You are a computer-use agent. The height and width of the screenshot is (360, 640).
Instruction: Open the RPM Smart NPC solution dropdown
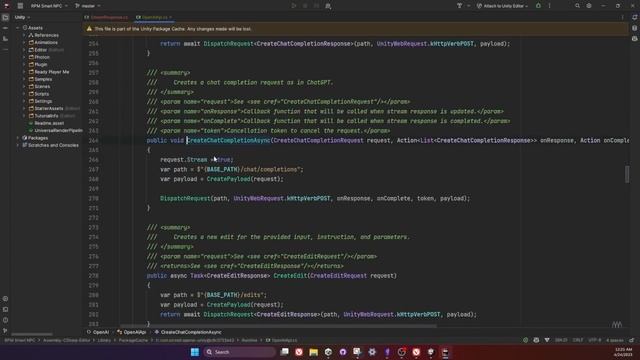coord(49,6)
